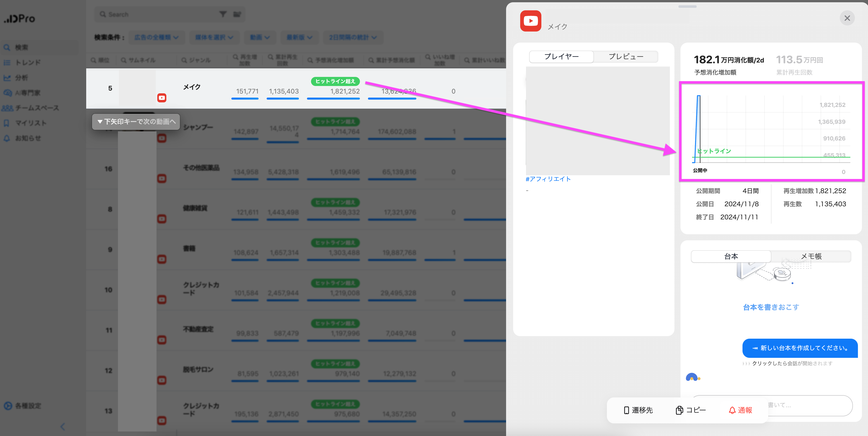Click the 台本を書きおこす link

tap(771, 307)
